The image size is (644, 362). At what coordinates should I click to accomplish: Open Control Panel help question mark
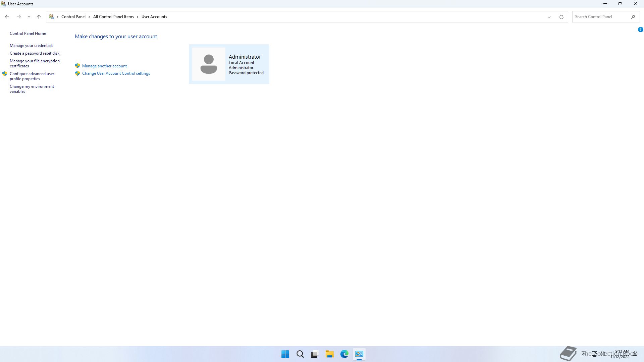[x=640, y=29]
